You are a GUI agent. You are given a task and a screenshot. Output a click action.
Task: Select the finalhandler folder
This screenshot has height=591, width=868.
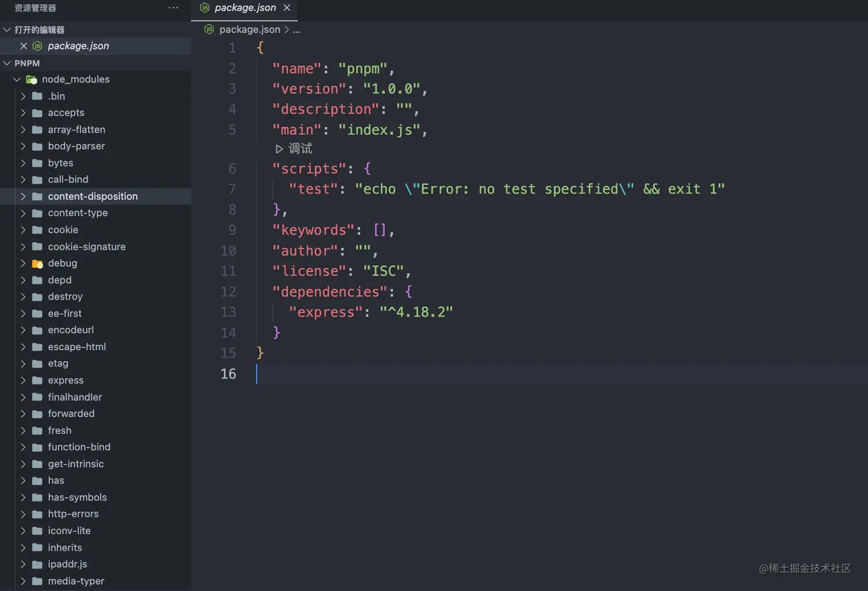pos(95,397)
